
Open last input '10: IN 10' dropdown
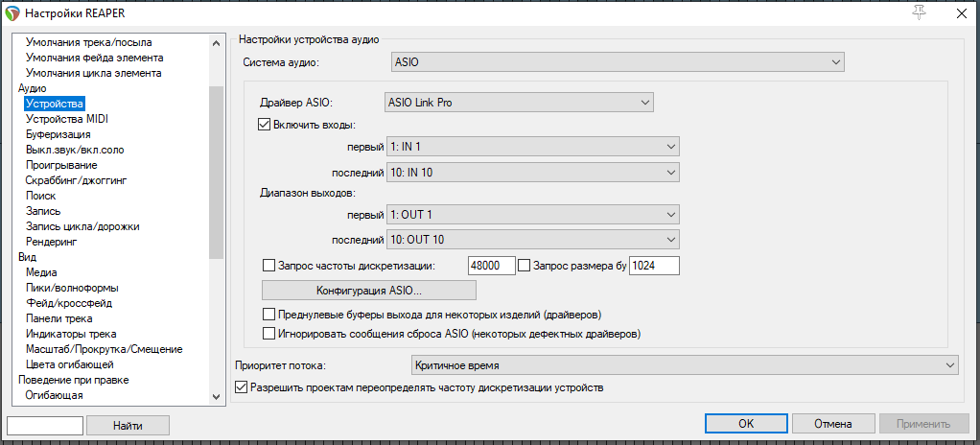(x=532, y=172)
